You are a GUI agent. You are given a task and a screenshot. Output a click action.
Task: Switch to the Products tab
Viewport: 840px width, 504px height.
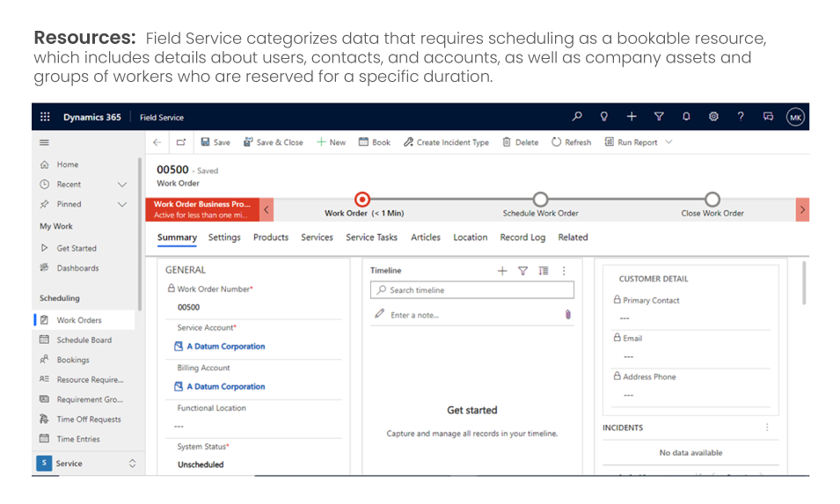(271, 237)
